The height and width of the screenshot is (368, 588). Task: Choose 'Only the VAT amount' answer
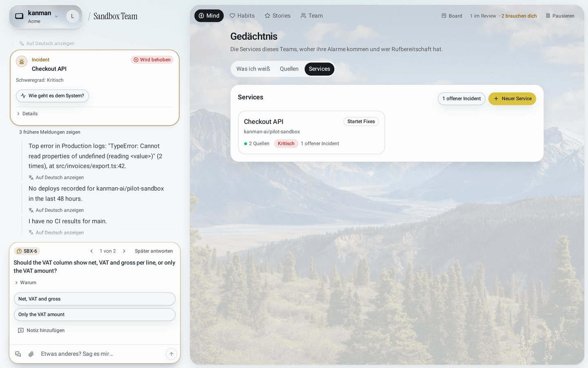click(x=95, y=314)
